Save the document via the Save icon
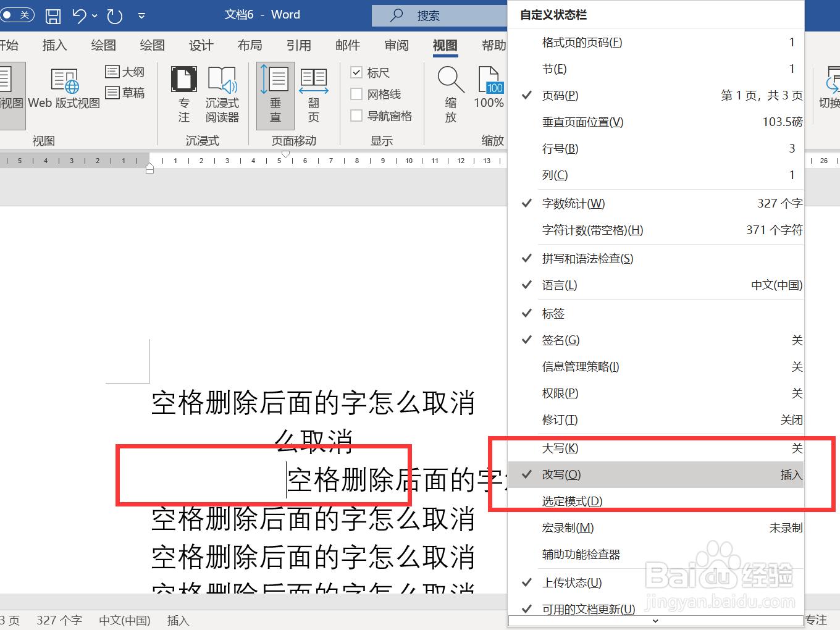The height and width of the screenshot is (630, 840). pos(53,15)
